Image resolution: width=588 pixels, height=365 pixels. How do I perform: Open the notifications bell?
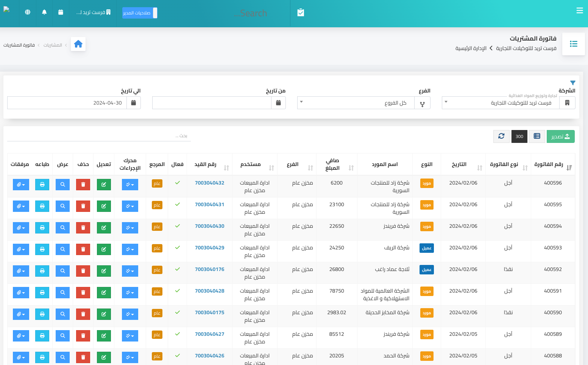tap(44, 12)
